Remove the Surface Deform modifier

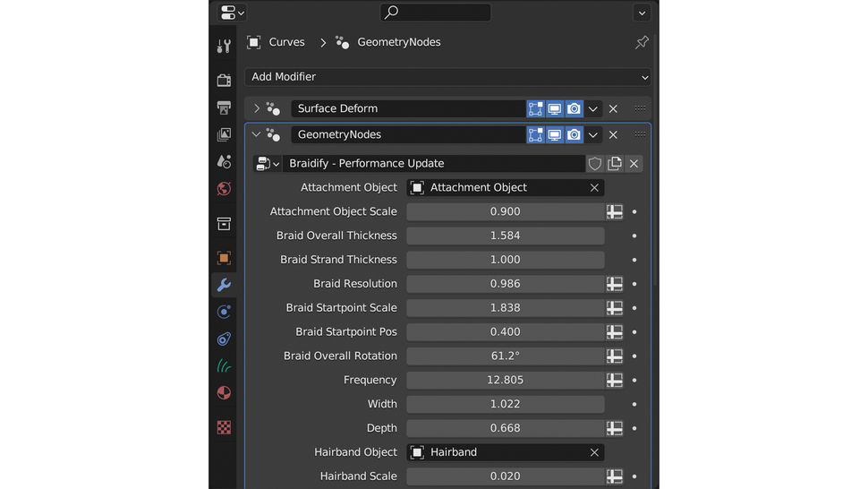(613, 108)
